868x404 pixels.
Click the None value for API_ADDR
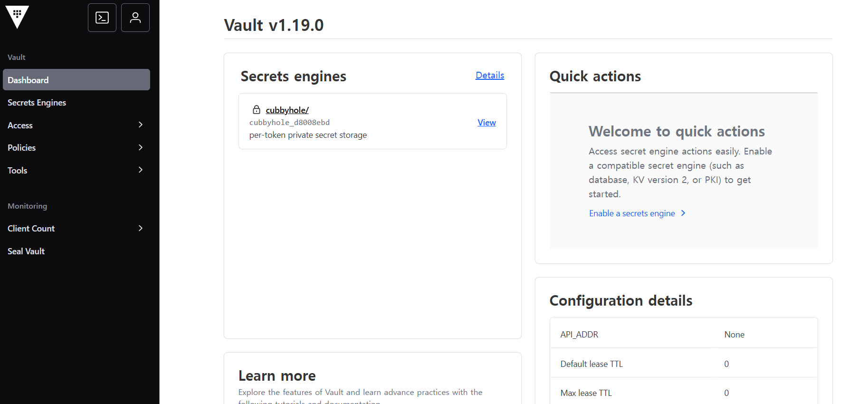click(x=734, y=335)
